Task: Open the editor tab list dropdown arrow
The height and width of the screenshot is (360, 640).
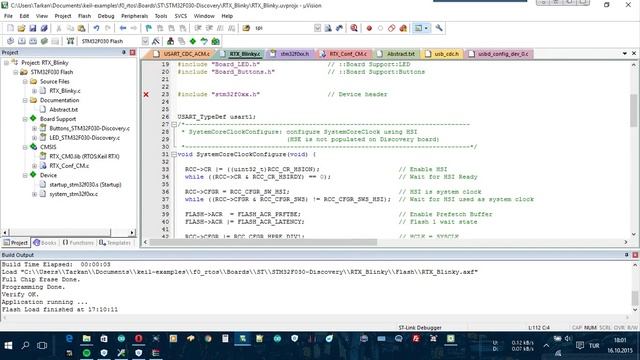Action: pos(624,53)
